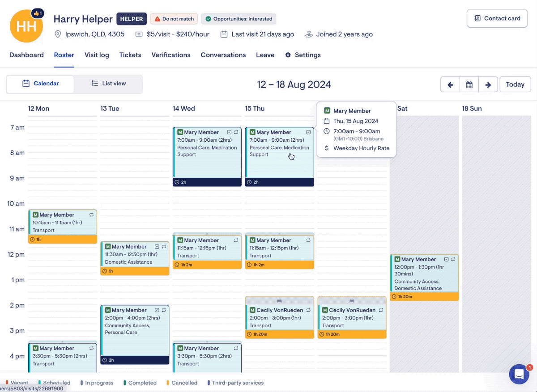Click the thumbs-up badge on avatar
Screen dimensions: 537x392
[38, 13]
